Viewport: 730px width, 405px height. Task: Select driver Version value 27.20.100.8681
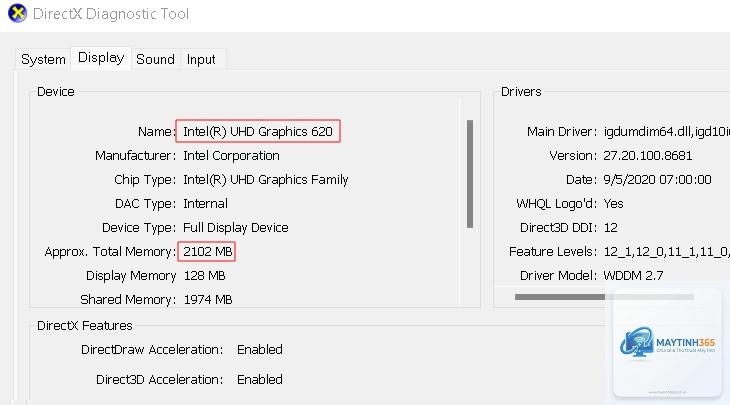pyautogui.click(x=648, y=155)
